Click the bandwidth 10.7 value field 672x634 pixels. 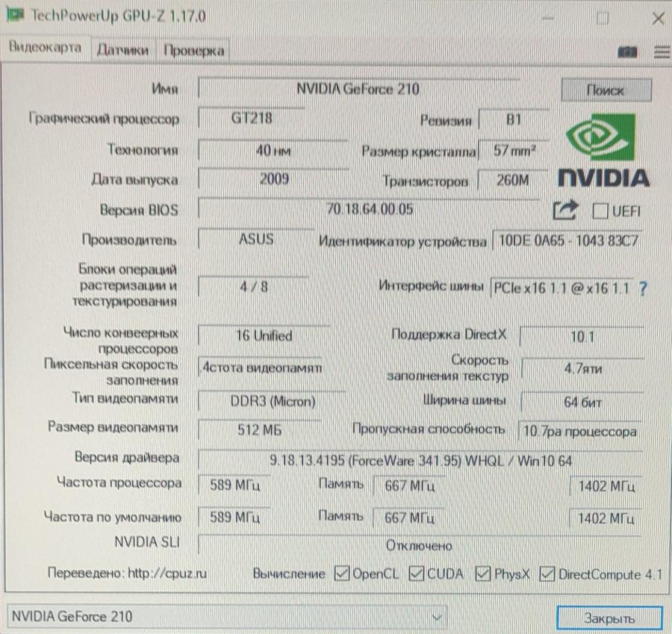580,431
